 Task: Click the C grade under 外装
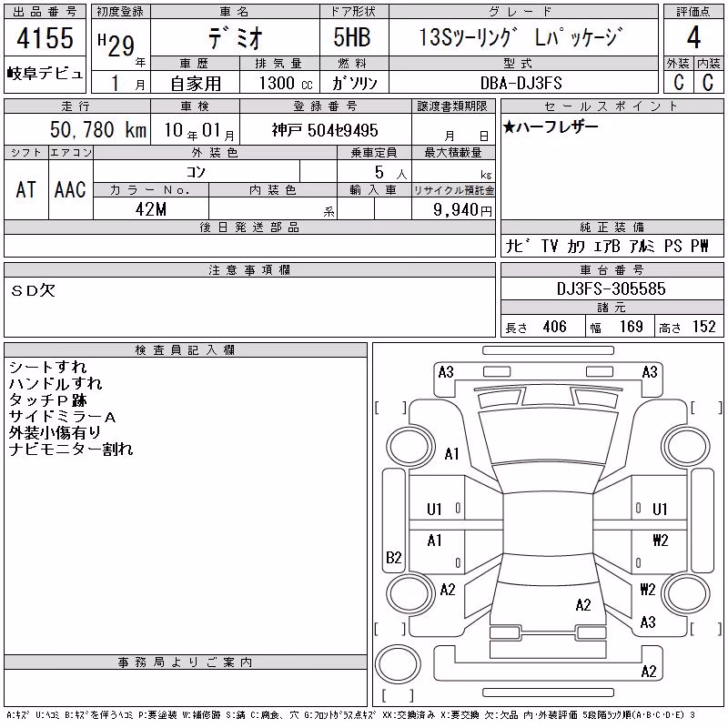(679, 82)
